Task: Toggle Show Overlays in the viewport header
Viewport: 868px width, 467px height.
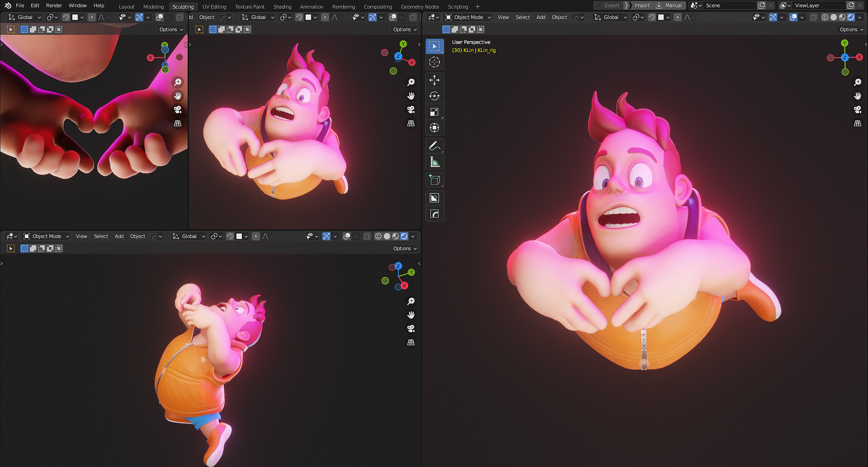Action: tap(793, 17)
